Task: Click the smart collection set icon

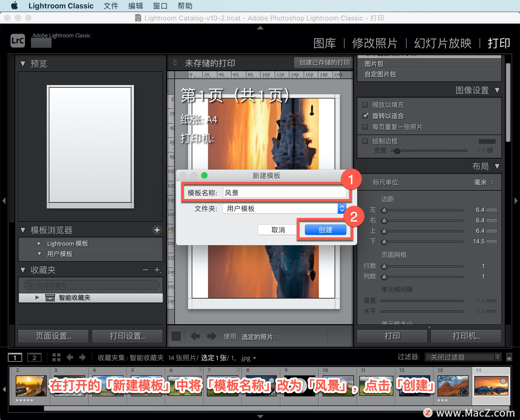Action: (x=50, y=298)
